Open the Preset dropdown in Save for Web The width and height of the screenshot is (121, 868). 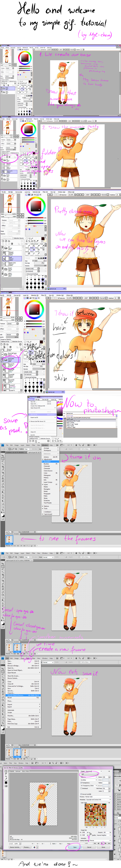tap(94, 771)
